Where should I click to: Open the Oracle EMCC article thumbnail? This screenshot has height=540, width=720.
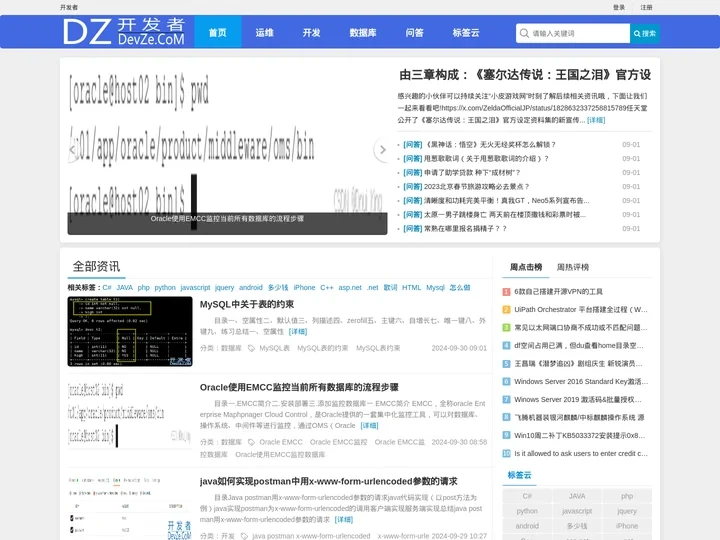point(130,415)
